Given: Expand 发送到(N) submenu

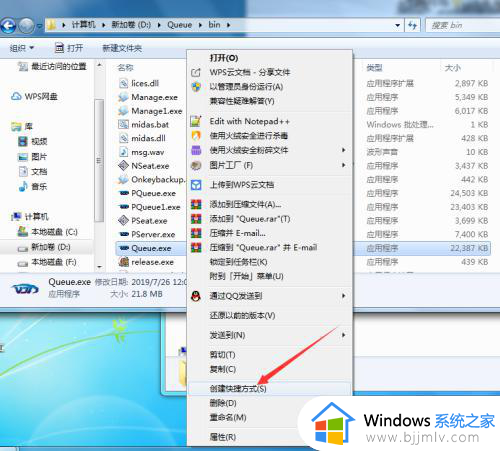Looking at the screenshot, I should point(269,335).
